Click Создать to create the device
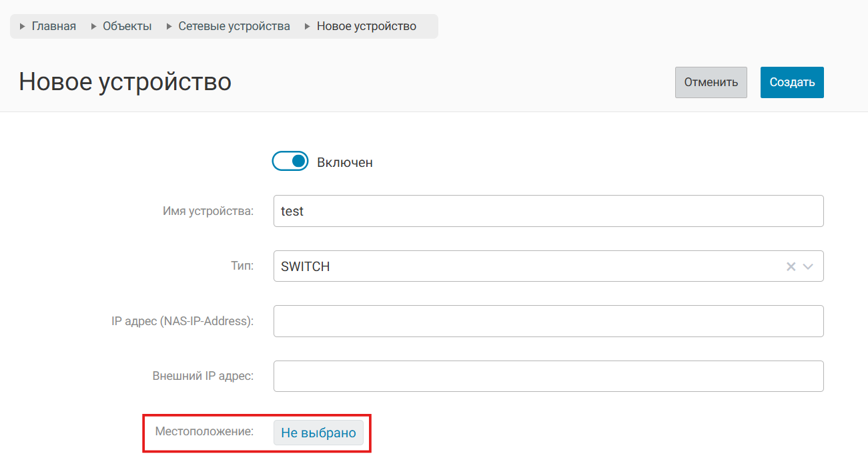This screenshot has width=868, height=472. 792,82
